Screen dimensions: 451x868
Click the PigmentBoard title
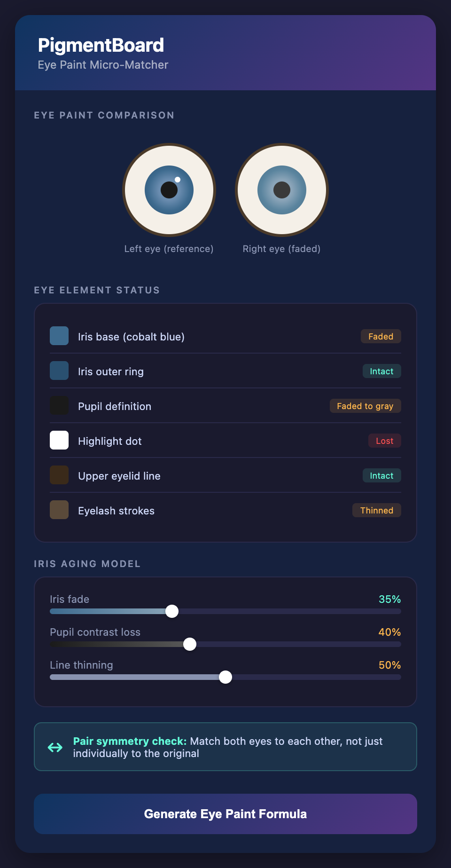tap(101, 45)
